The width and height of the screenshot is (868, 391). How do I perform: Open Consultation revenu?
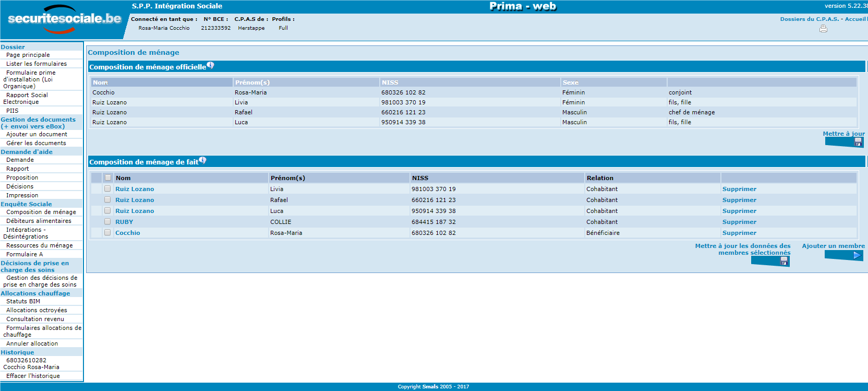click(35, 319)
